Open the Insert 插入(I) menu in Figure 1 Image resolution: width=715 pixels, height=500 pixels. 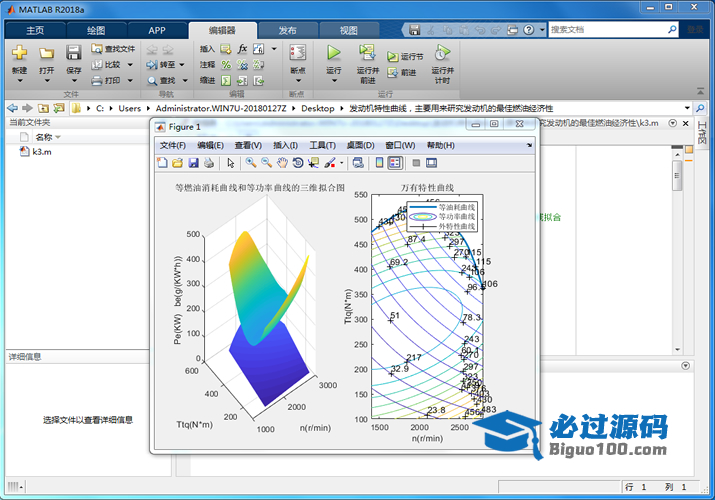[285, 145]
